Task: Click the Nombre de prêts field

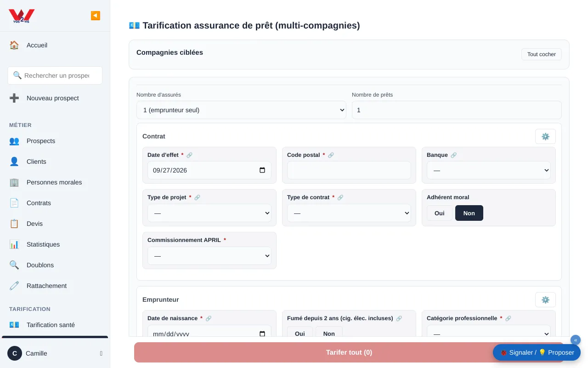Action: pos(457,110)
